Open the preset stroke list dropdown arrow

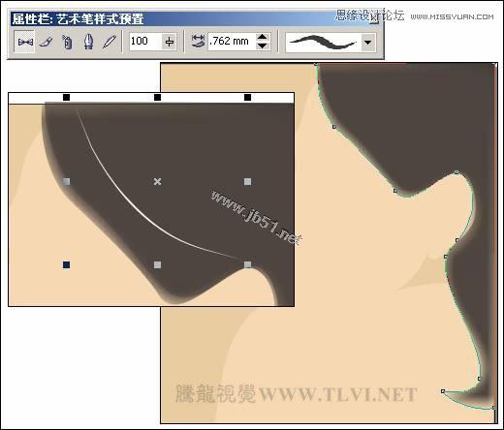coord(368,42)
